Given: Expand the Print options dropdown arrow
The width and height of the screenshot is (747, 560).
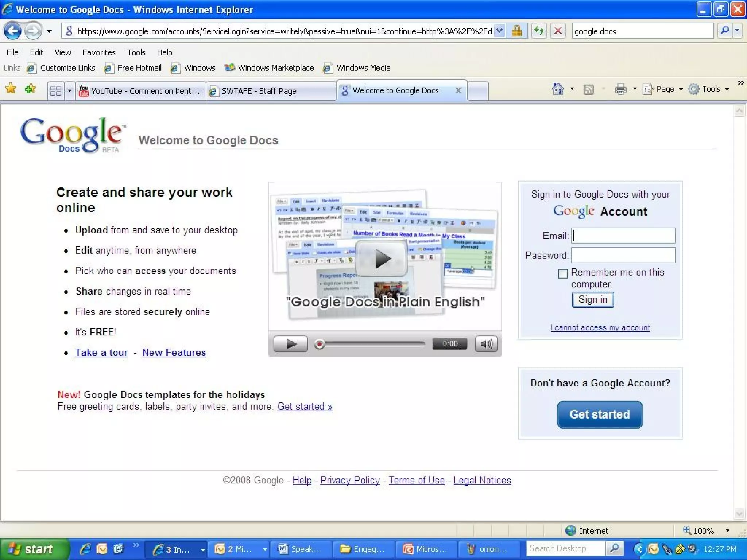Looking at the screenshot, I should (x=635, y=89).
